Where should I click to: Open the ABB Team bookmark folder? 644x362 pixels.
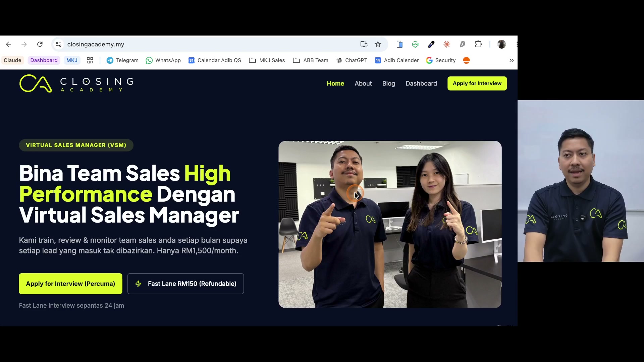pyautogui.click(x=311, y=60)
